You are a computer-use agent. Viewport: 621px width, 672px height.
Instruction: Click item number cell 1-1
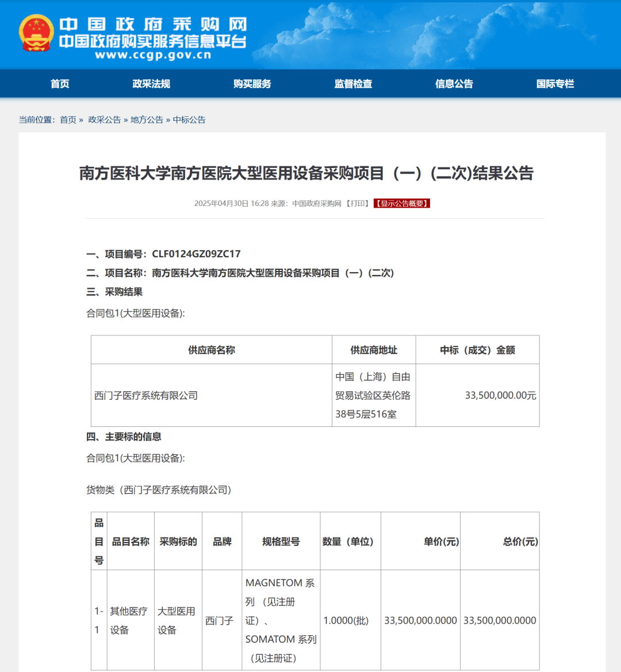click(x=99, y=620)
